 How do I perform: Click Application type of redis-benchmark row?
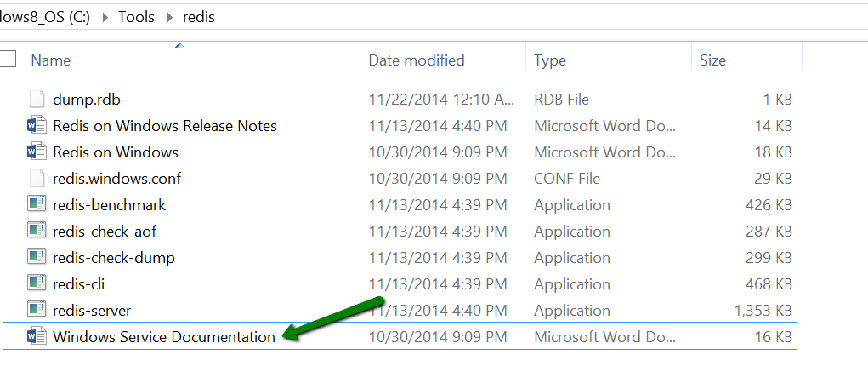[572, 205]
